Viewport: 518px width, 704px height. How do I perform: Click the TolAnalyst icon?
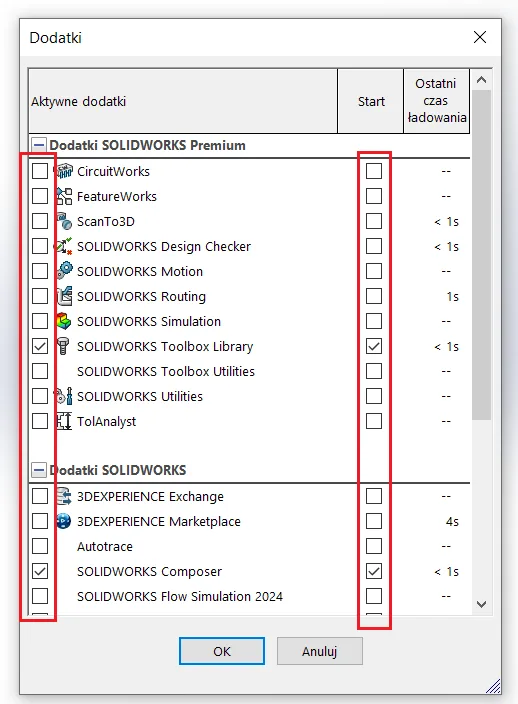point(64,422)
